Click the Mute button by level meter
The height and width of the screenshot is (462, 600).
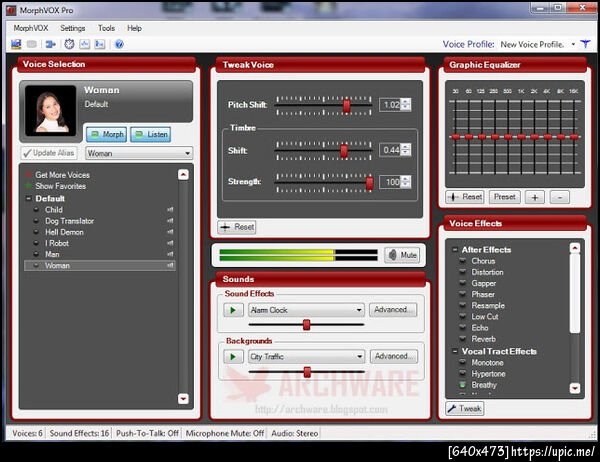pos(402,255)
